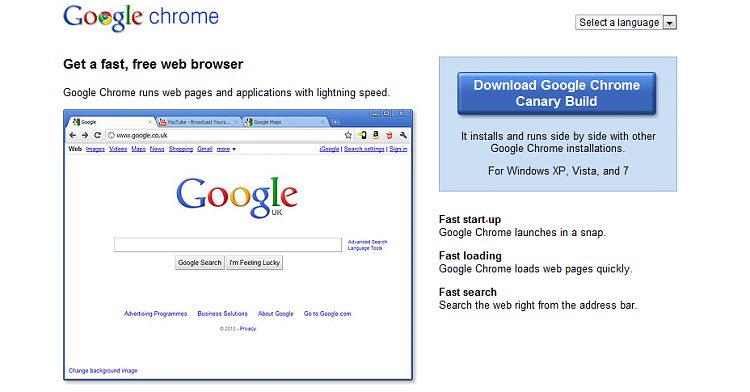The height and width of the screenshot is (392, 750).
Task: Open Business Solutions link
Action: tap(222, 314)
